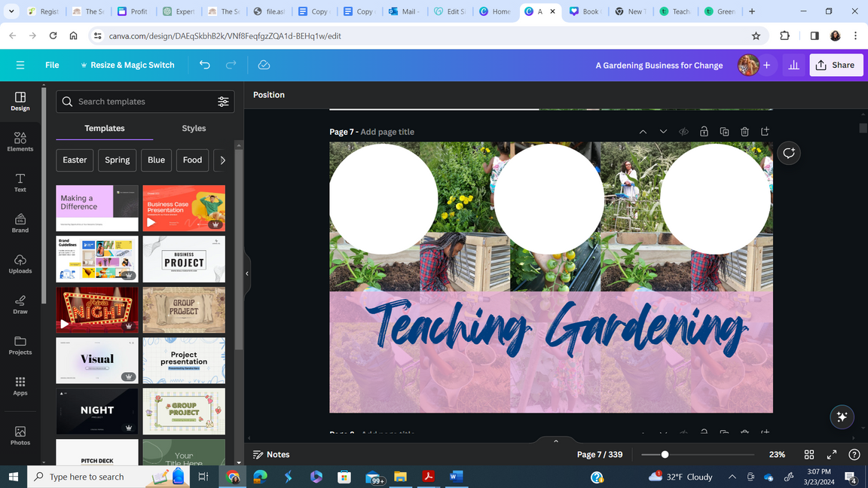
Task: Move Page 7 down with arrow
Action: tap(663, 132)
